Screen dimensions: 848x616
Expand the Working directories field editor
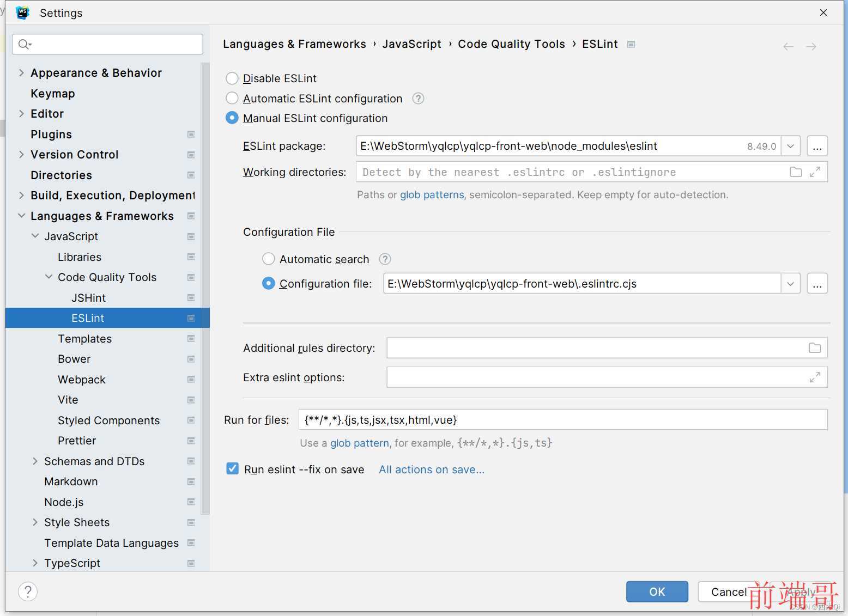[815, 172]
